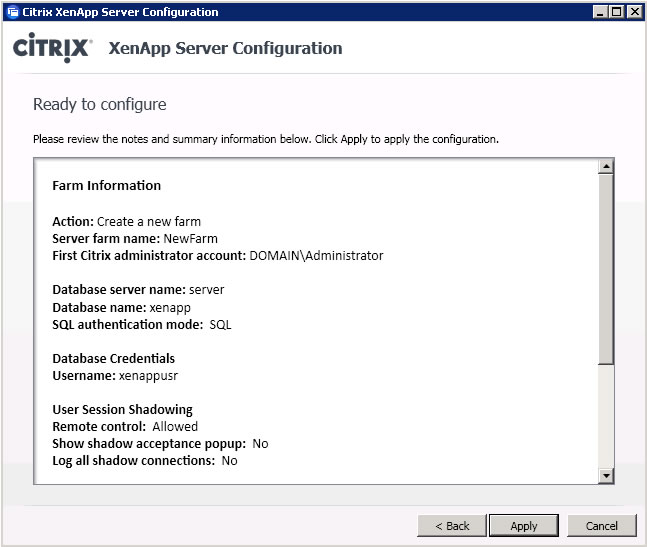This screenshot has width=647, height=547.
Task: Click the summary scrollbar up arrow
Action: click(606, 167)
